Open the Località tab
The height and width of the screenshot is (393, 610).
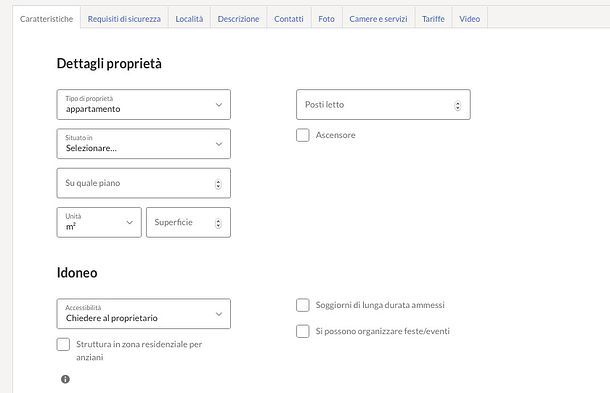coord(189,19)
